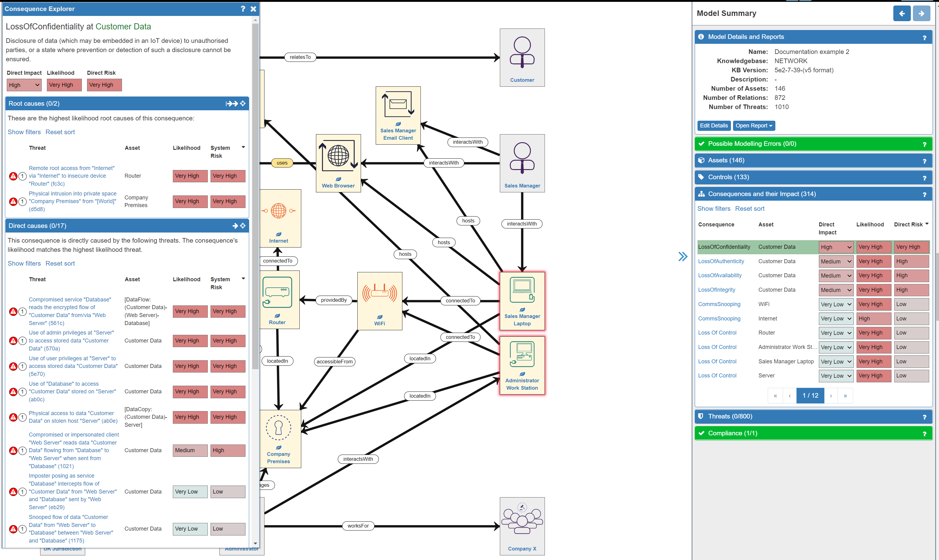This screenshot has width=939, height=560.
Task: Open the Direct Impact dropdown in Consequence Explorer
Action: coord(24,85)
